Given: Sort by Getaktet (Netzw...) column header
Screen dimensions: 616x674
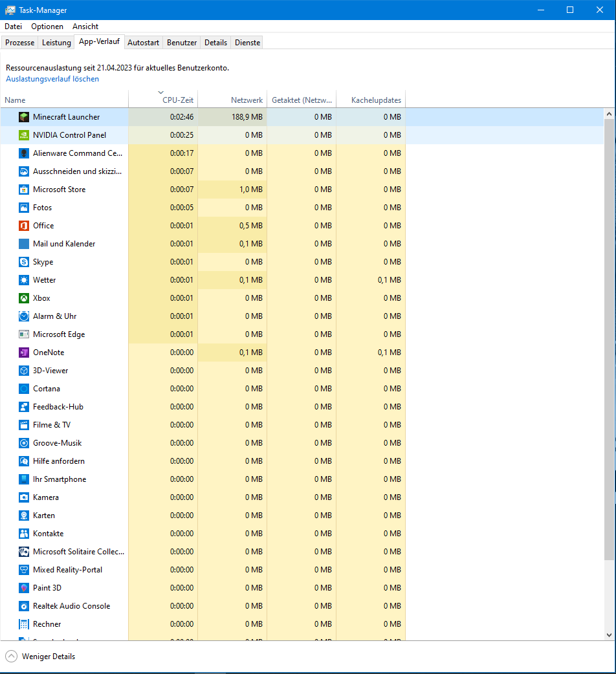Looking at the screenshot, I should (x=302, y=100).
